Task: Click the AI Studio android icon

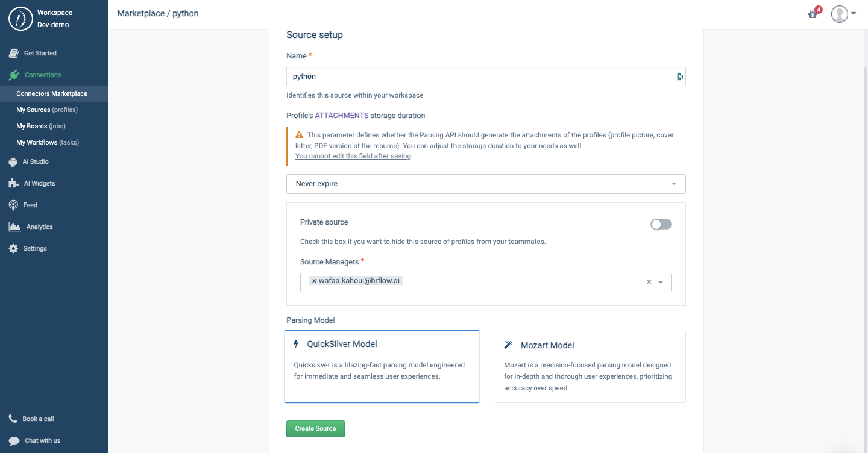Action: pos(13,162)
